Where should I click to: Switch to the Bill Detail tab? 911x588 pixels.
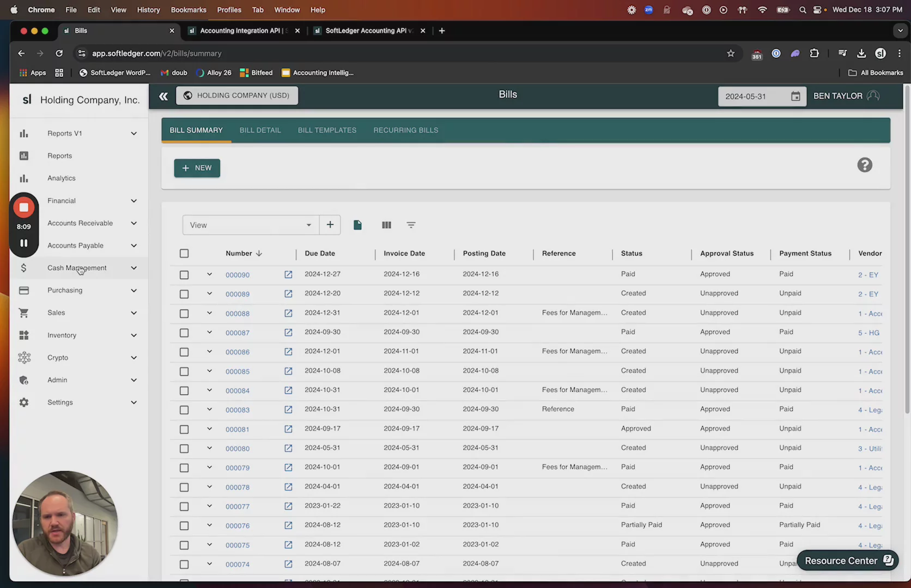260,130
